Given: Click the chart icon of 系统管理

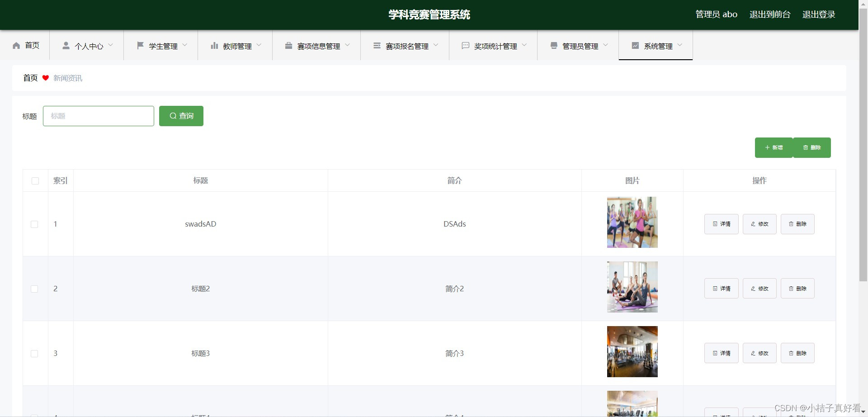Looking at the screenshot, I should pos(635,46).
